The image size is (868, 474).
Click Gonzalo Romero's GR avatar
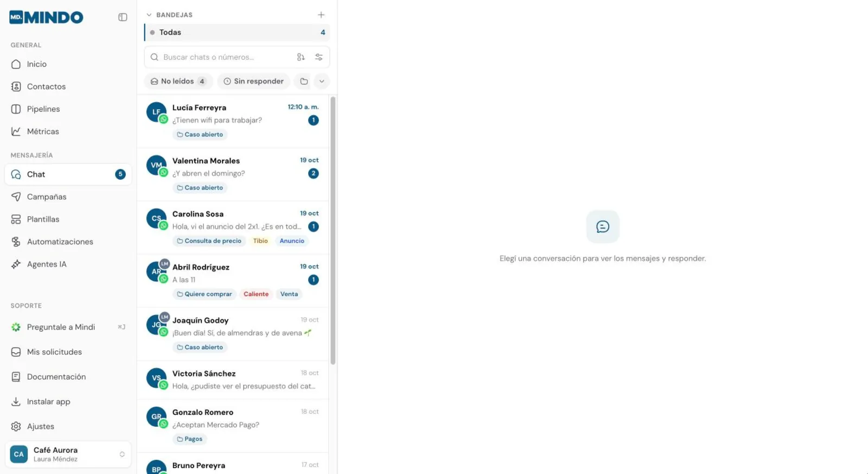[156, 416]
